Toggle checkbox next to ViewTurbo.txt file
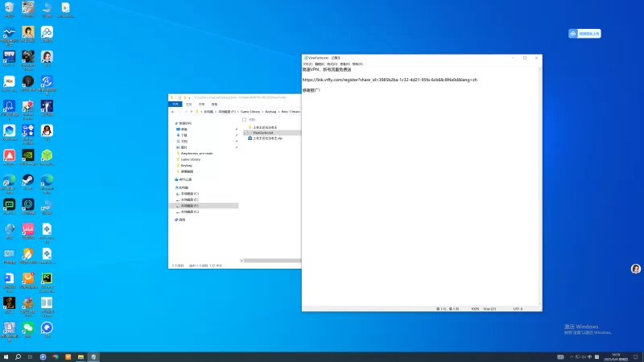Screen dimensions: 644x362 [x=246, y=133]
